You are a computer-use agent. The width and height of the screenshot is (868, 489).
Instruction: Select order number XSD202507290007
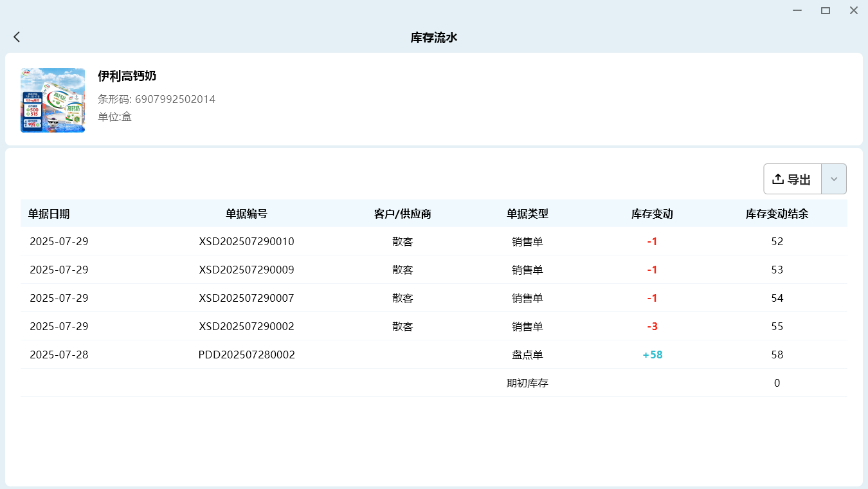pyautogui.click(x=246, y=299)
